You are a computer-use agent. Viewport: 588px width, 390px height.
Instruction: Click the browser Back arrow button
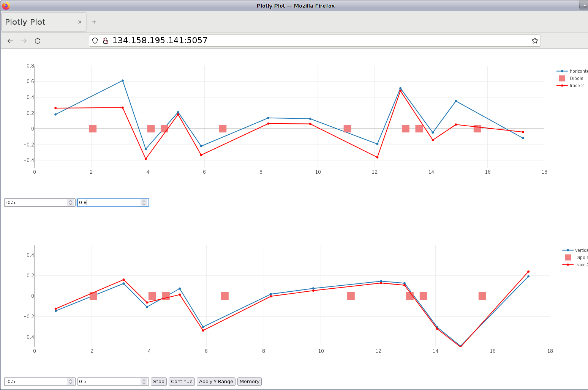(x=10, y=41)
